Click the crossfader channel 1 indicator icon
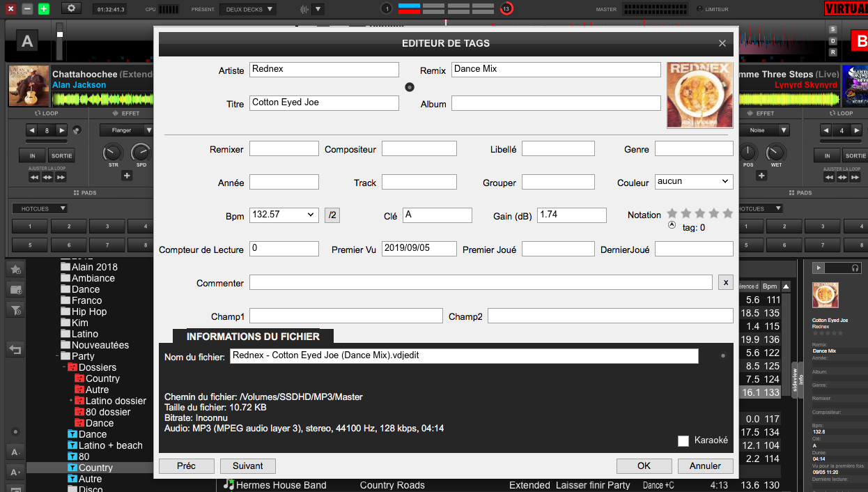Screen dimensions: 868x492 pyautogui.click(x=387, y=8)
